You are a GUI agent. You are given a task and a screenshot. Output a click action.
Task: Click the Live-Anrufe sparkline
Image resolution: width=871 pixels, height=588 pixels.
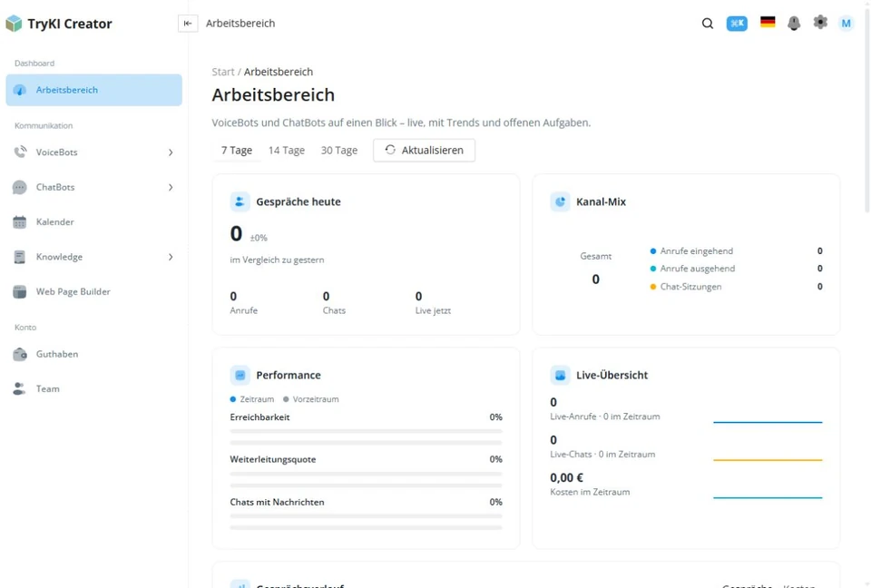pyautogui.click(x=768, y=422)
